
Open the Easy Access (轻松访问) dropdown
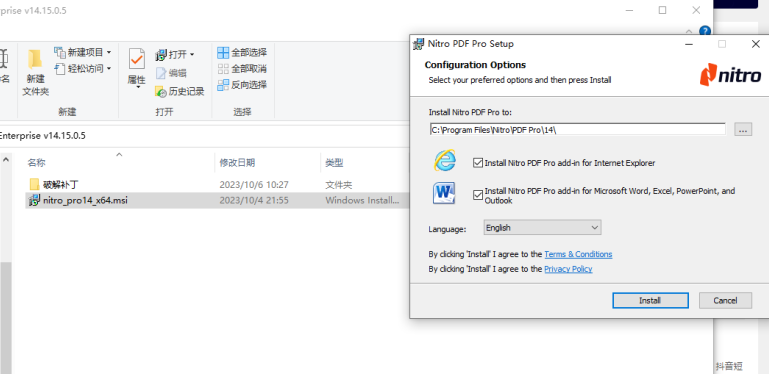[x=83, y=69]
